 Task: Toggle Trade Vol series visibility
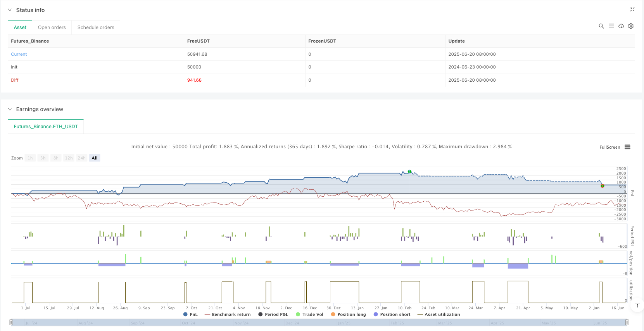coord(309,315)
